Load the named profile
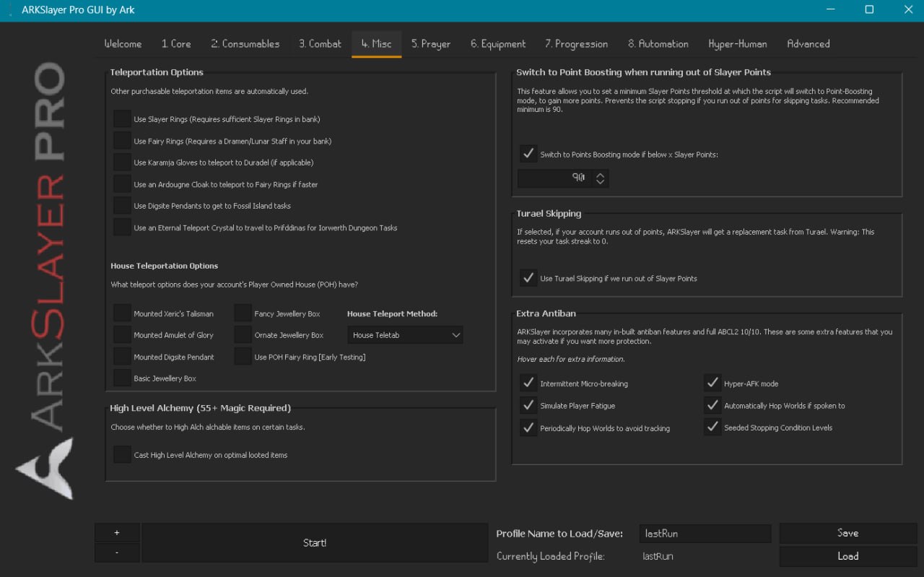 (848, 556)
